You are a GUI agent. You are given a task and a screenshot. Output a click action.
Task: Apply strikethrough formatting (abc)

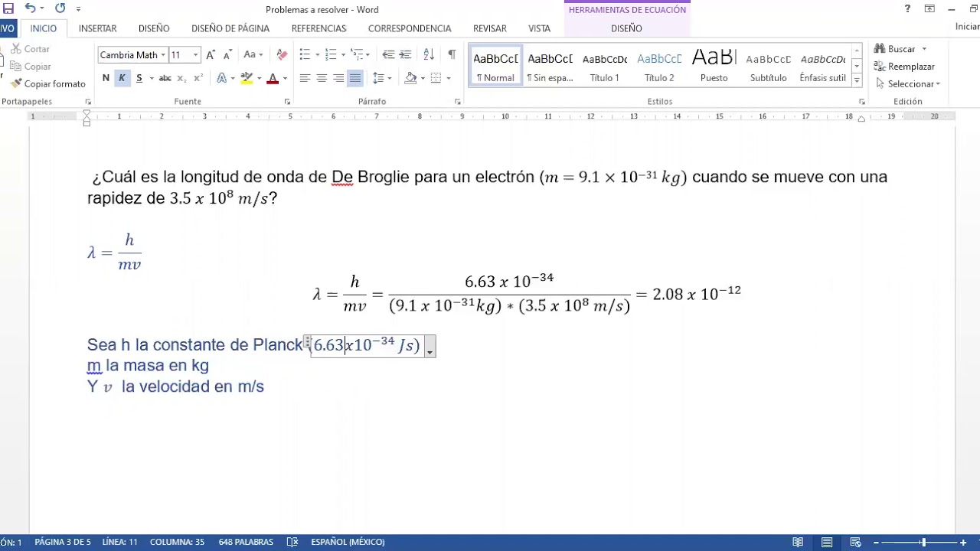[165, 78]
